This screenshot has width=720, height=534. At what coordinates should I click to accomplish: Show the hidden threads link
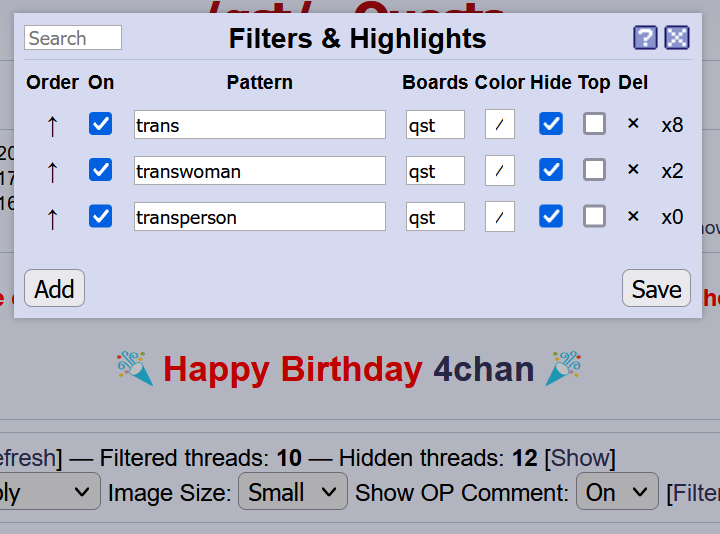pos(579,458)
